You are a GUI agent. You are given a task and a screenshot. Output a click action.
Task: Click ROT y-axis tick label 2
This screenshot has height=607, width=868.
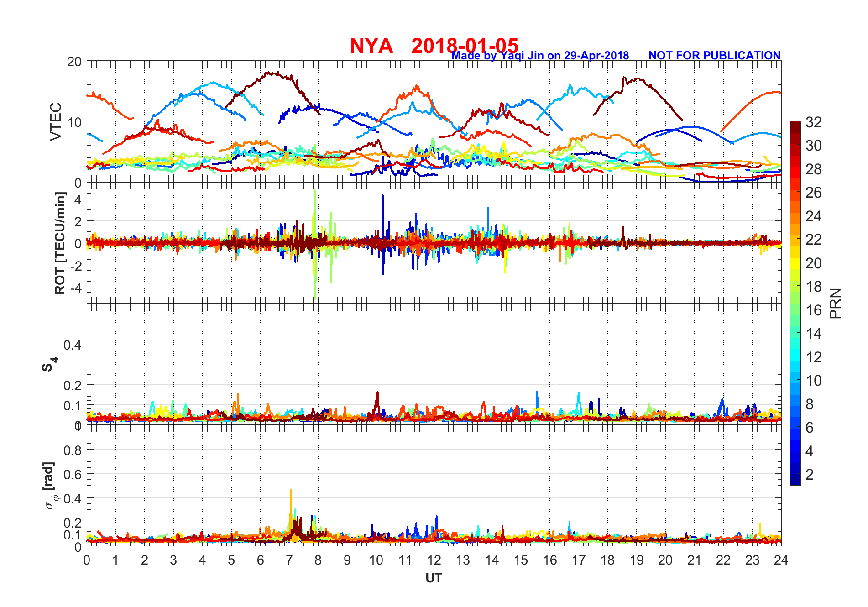click(x=78, y=222)
